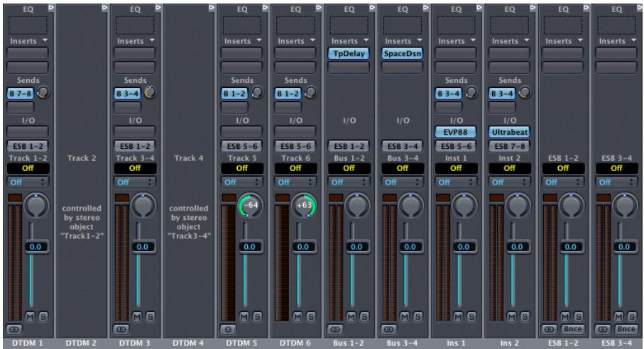Screen dimensions: 644x349
Task: Click the send level knob on Track 5
Action: (258, 92)
